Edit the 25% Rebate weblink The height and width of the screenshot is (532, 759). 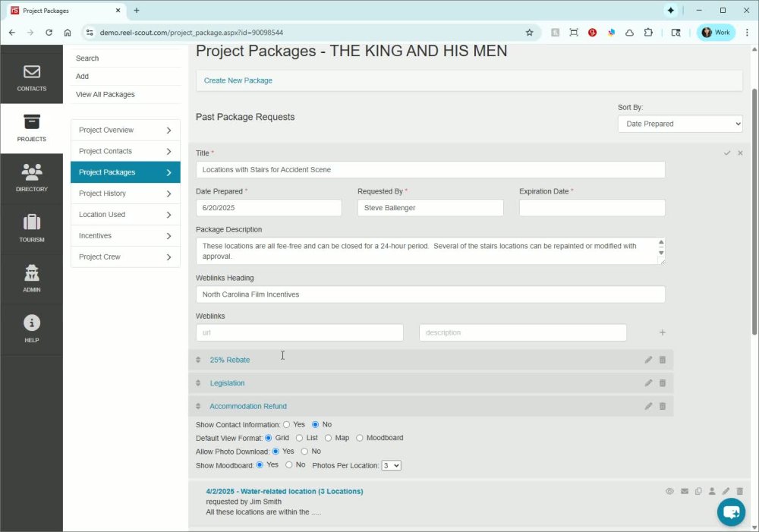(x=648, y=360)
